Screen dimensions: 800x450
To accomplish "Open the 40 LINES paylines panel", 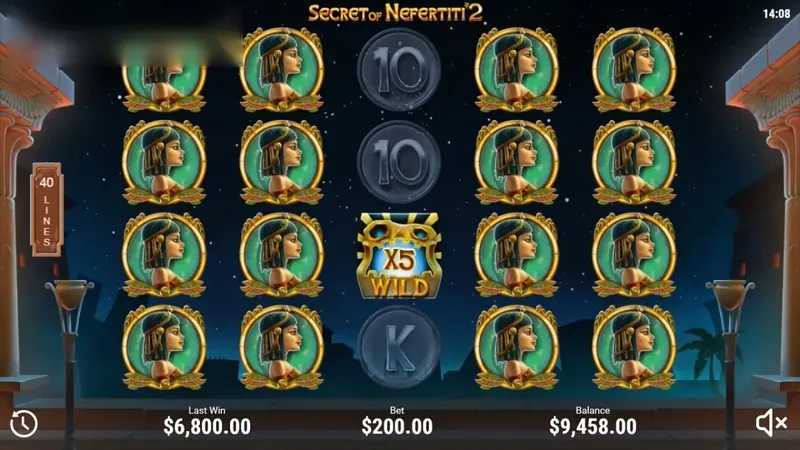I will [x=46, y=210].
